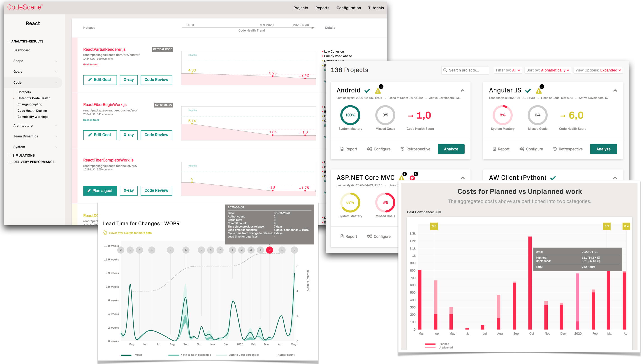
Task: Open ReactPartialRenderer.js hotspot link
Action: [x=104, y=49]
